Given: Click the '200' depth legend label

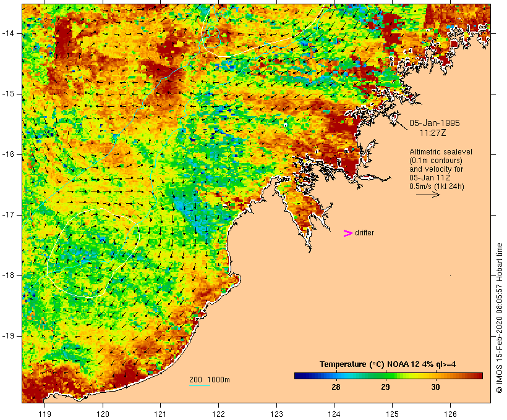Looking at the screenshot, I should pos(195,380).
